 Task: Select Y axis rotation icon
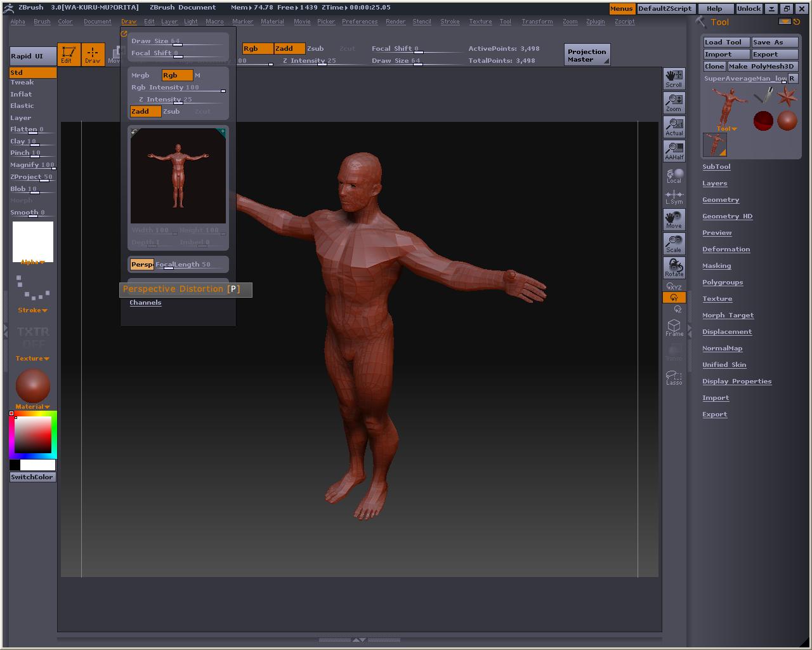(674, 298)
